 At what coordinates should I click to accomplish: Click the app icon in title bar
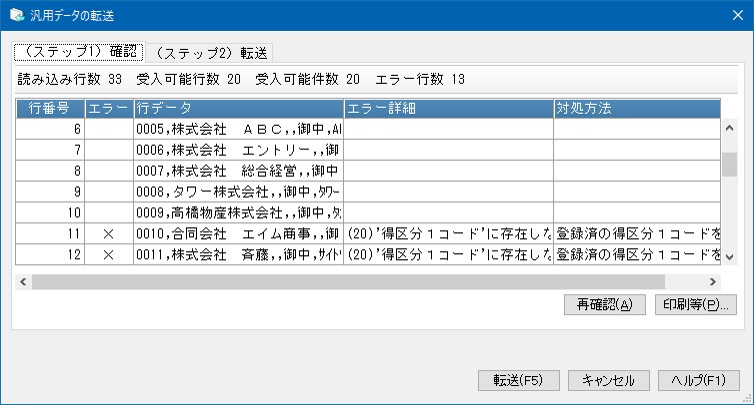[x=16, y=15]
